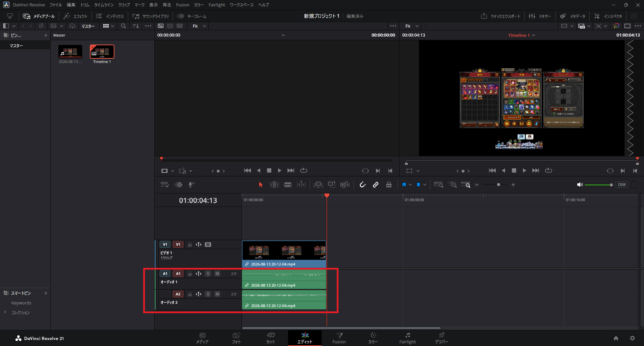644x346 pixels.
Task: Open the 編集 menu
Action: 71,5
